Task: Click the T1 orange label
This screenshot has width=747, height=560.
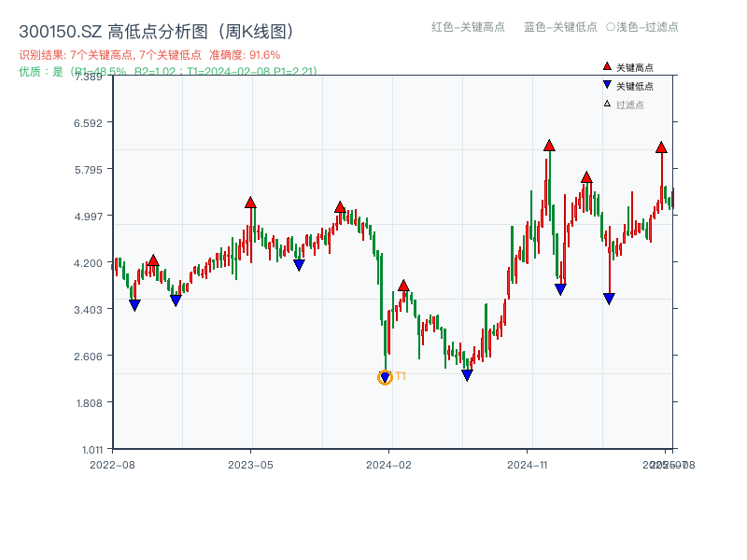Action: 401,376
